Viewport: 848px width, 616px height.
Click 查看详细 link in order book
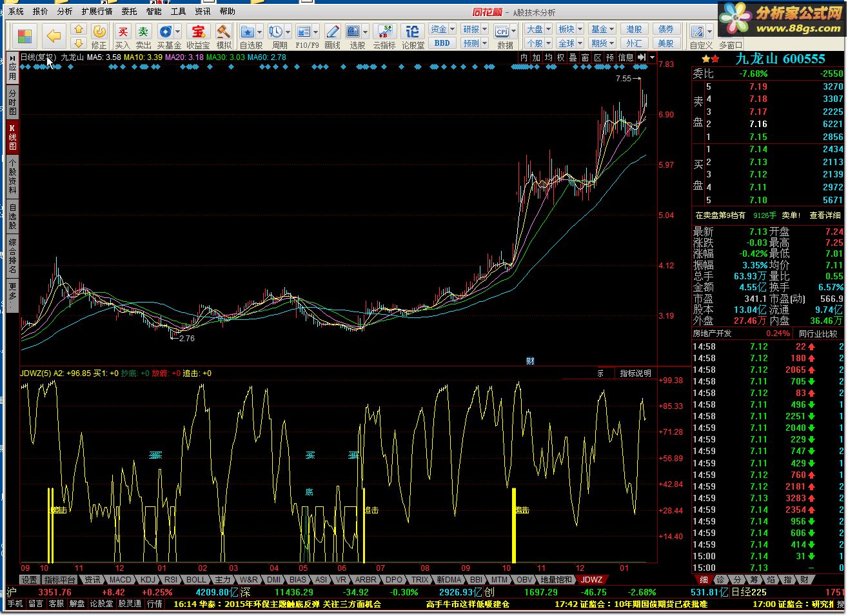825,215
